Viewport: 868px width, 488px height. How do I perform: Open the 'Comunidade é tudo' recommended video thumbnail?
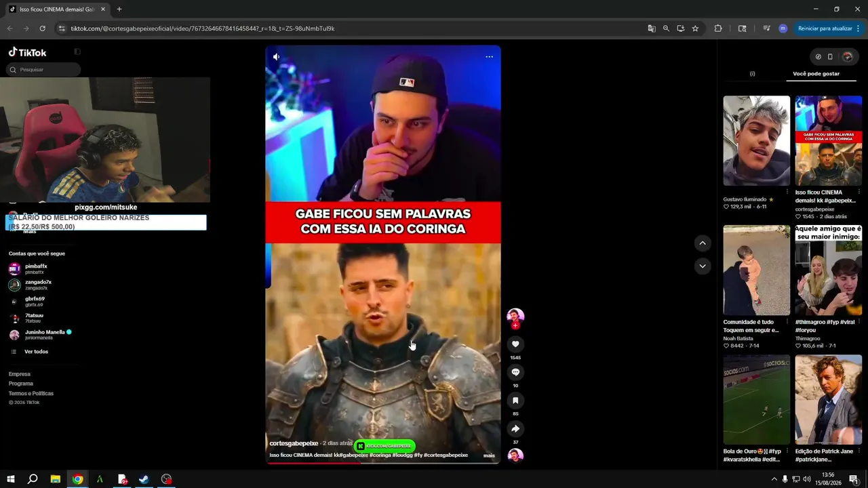756,270
